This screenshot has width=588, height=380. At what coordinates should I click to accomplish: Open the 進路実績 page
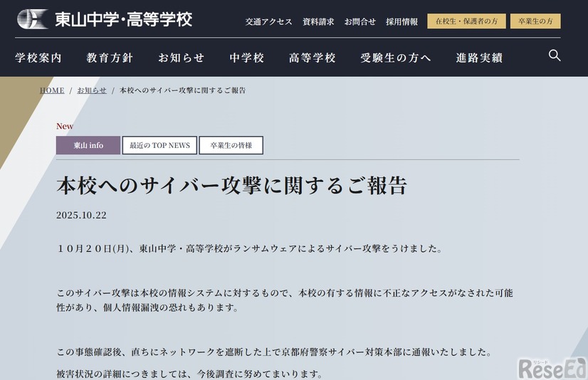coord(479,58)
